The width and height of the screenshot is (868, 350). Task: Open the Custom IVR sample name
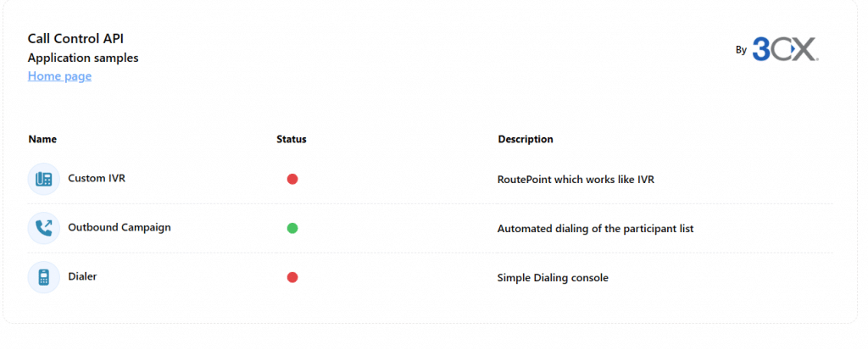pyautogui.click(x=97, y=178)
